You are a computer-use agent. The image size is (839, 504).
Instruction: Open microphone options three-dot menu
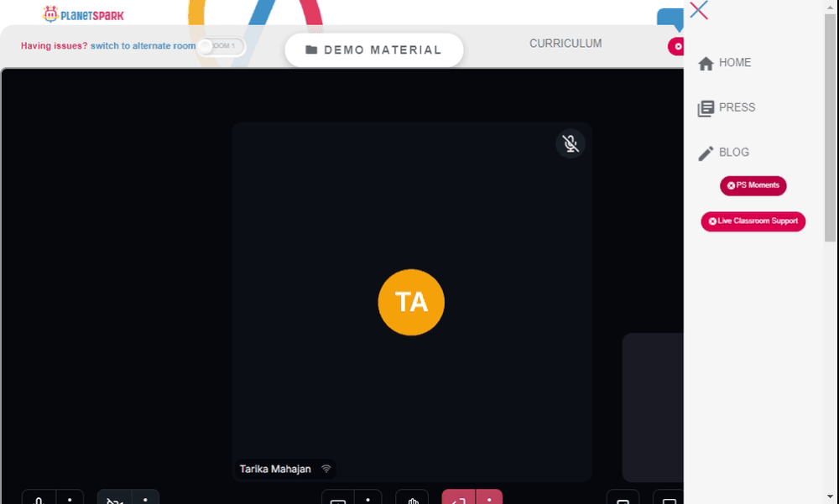pos(70,499)
